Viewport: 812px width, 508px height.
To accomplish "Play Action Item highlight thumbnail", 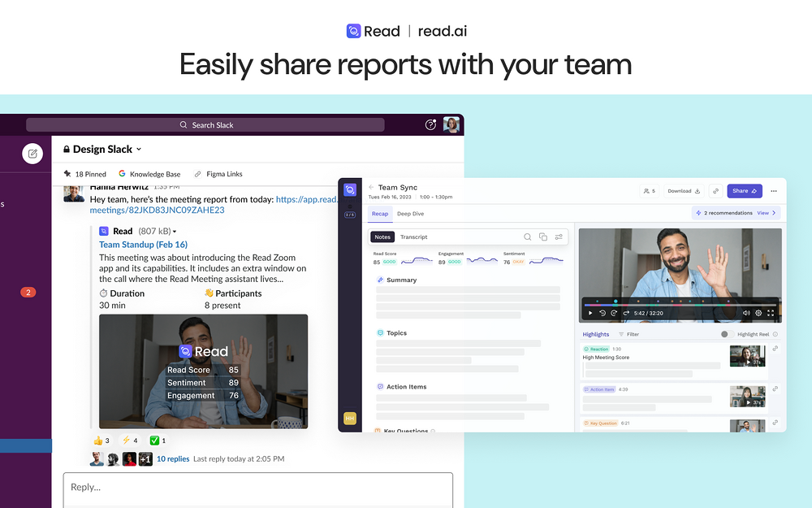I will click(x=747, y=397).
